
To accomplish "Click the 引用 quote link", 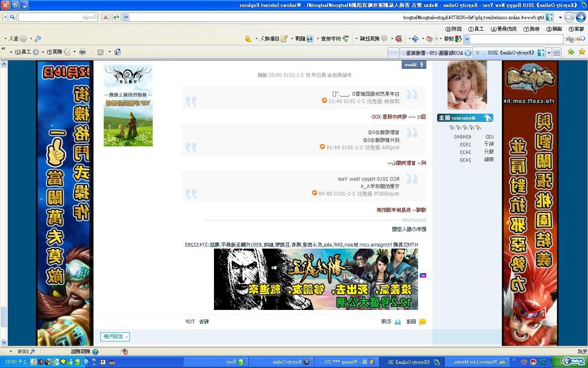I will point(391,322).
